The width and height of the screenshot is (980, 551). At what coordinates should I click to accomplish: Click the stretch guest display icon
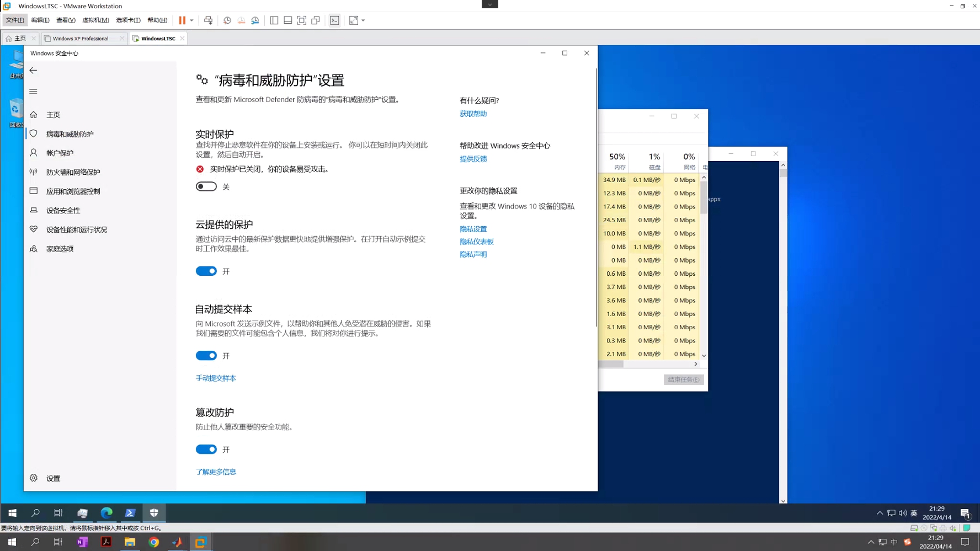point(354,20)
